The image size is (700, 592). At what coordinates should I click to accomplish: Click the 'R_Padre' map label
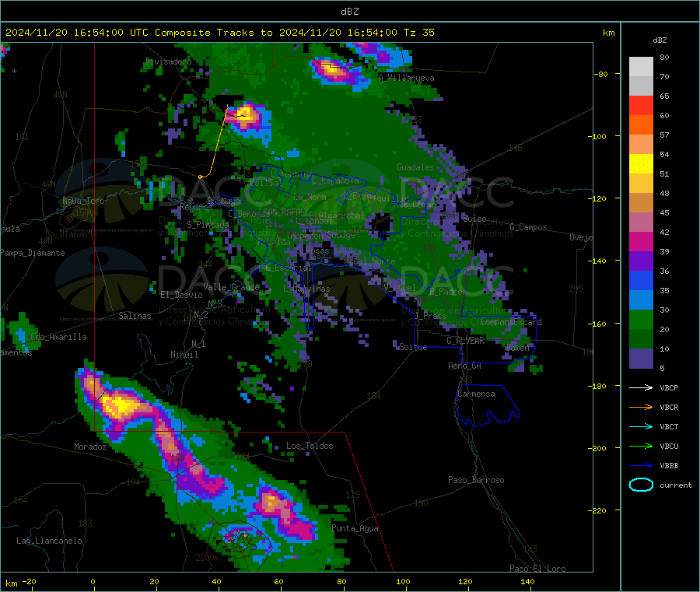click(x=446, y=292)
